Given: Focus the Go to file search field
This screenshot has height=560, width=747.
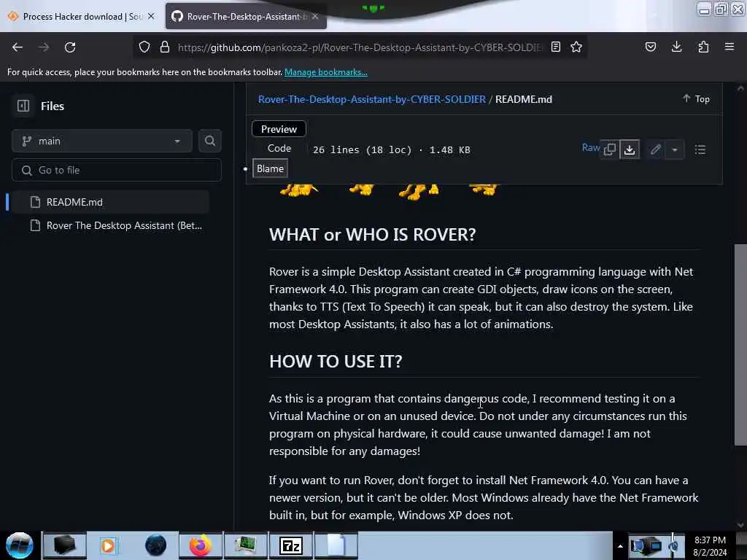Looking at the screenshot, I should (x=117, y=170).
